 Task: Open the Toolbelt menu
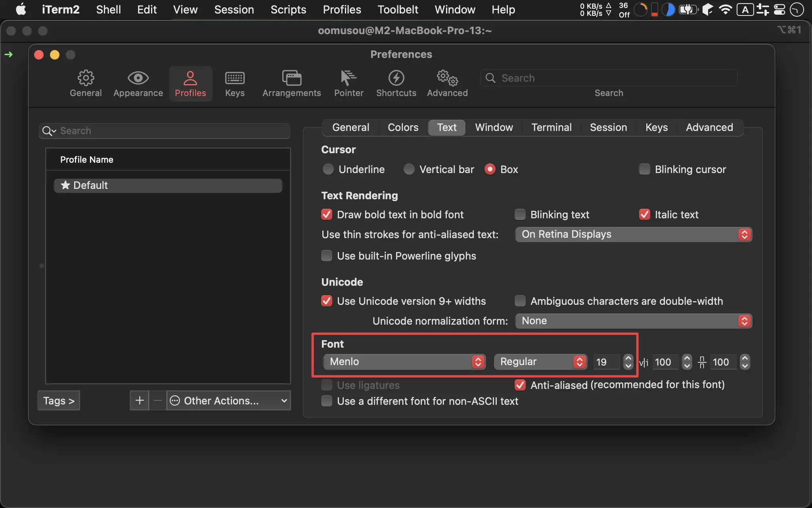tap(398, 10)
